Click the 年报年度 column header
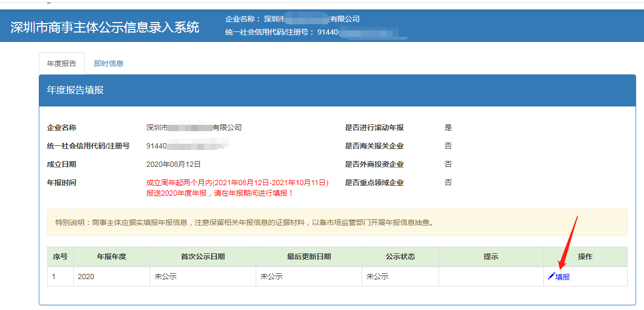Screen dimensions: 644x310 (x=112, y=256)
